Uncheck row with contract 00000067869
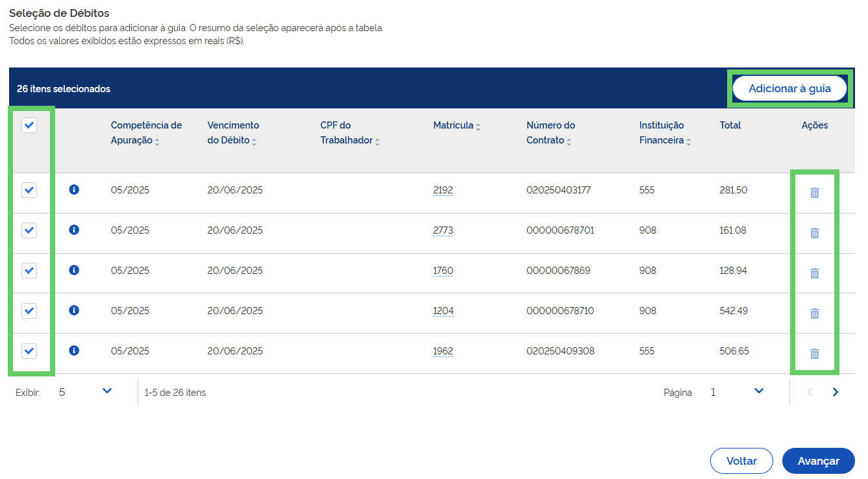Screen dimensions: 868x479 pos(29,271)
